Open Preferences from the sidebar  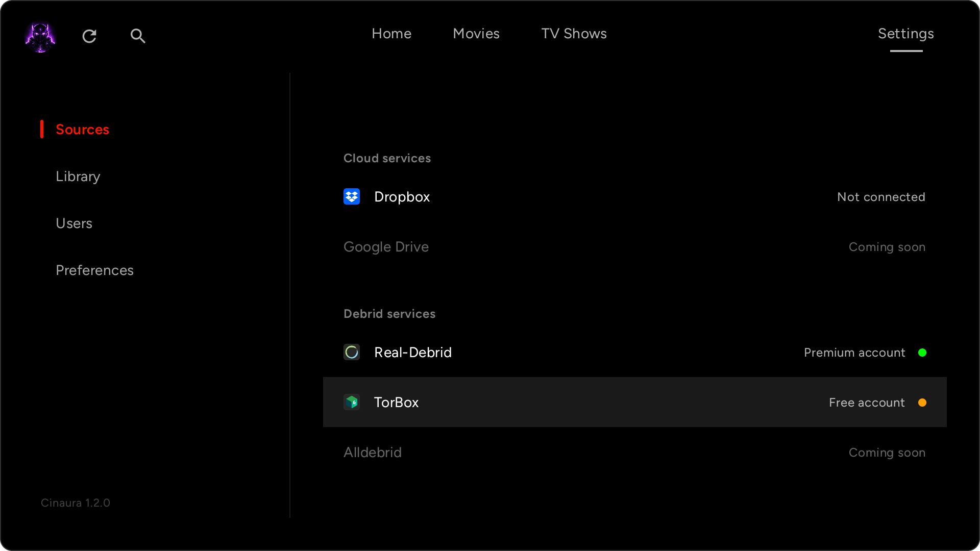pos(94,270)
